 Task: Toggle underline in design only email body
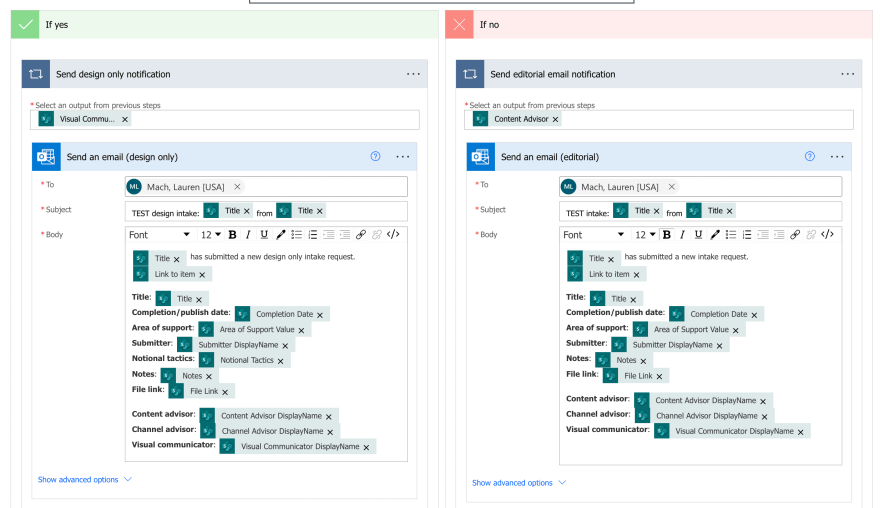[264, 235]
